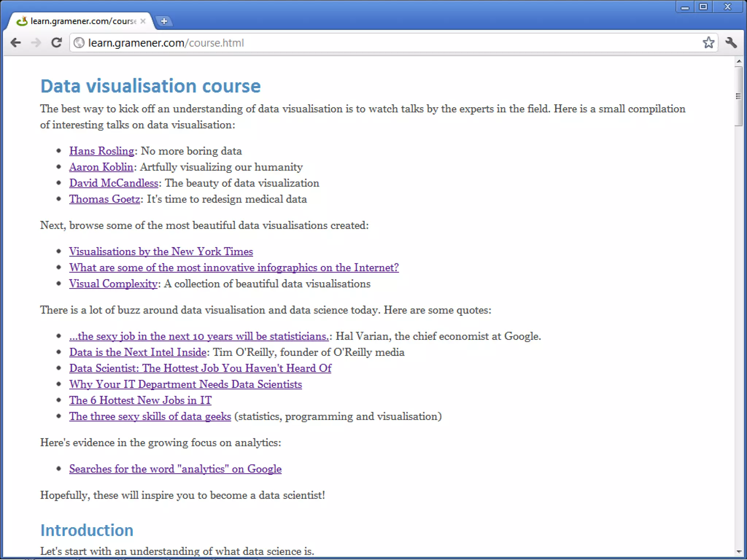
Task: Click the address bar URL field
Action: click(365, 43)
